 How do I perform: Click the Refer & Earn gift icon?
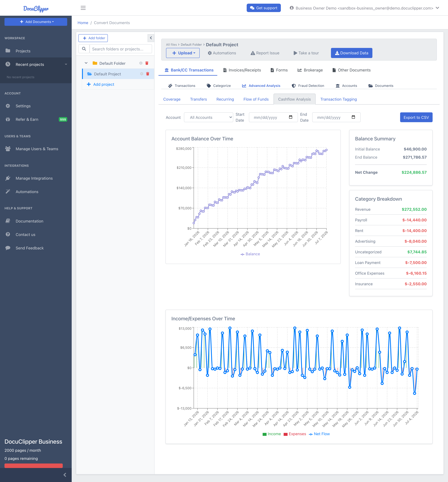(8, 119)
